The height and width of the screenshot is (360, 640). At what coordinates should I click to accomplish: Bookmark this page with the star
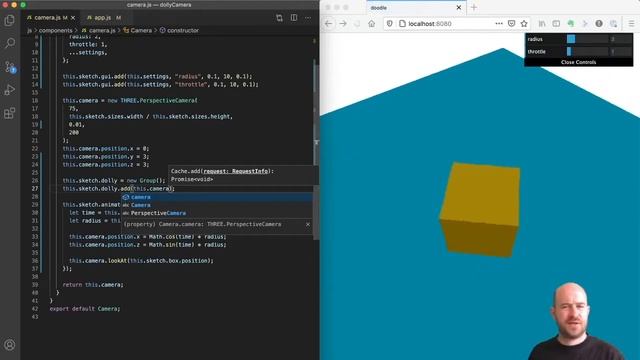tap(524, 24)
